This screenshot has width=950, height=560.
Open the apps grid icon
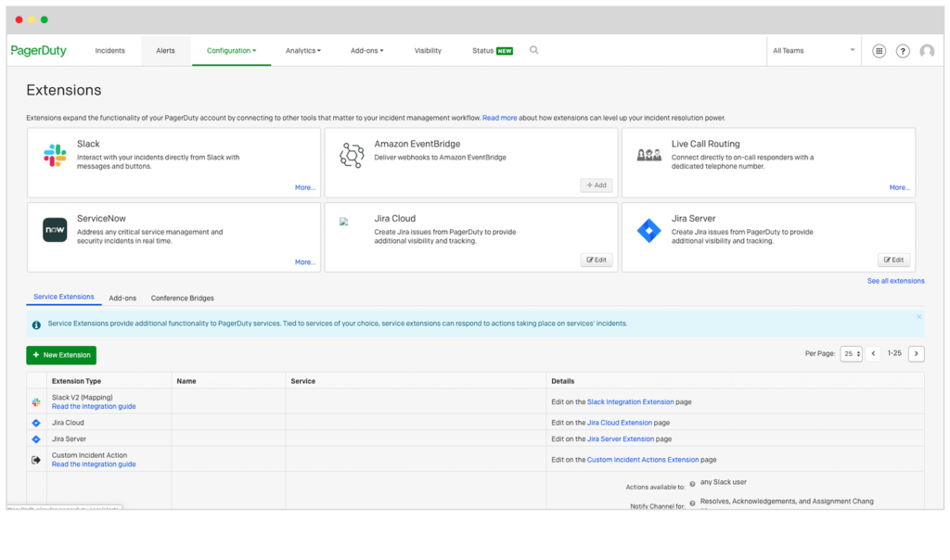pyautogui.click(x=879, y=52)
